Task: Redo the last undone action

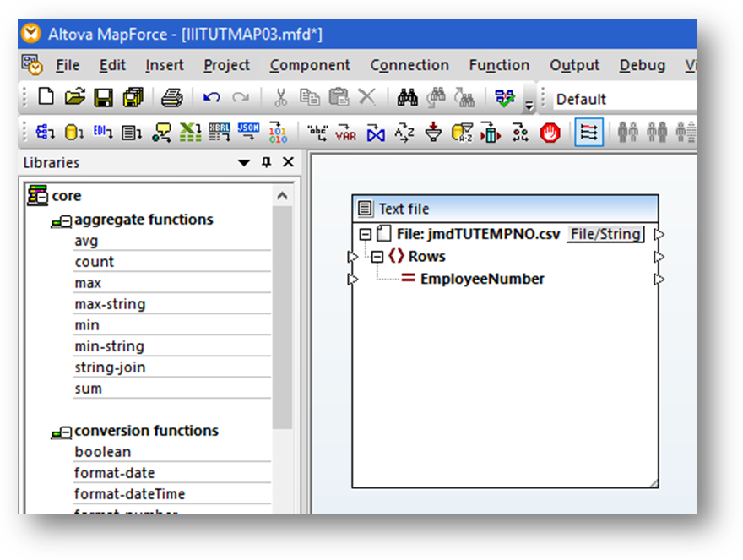Action: [x=241, y=97]
